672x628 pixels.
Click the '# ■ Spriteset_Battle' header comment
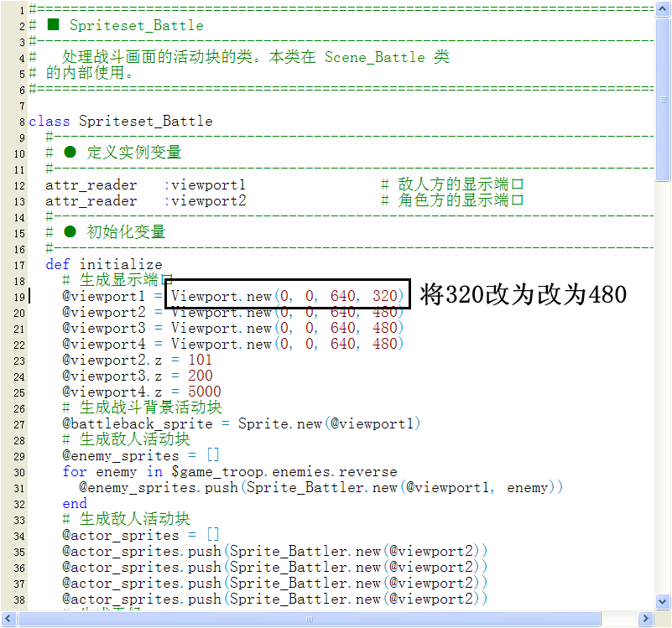[x=116, y=26]
